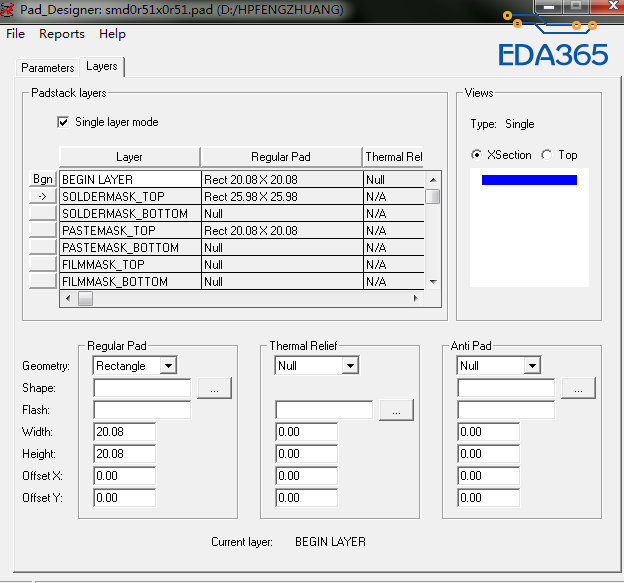
Task: Click the Anti Pad Shape input field
Action: [506, 388]
